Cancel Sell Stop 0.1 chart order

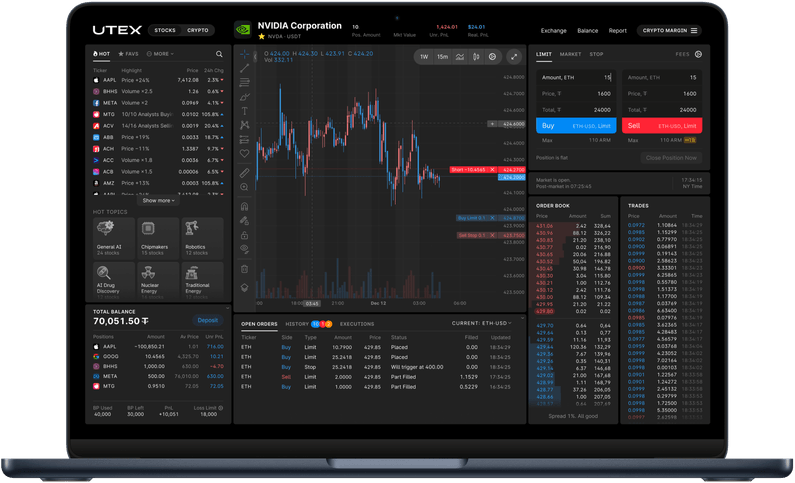tap(492, 235)
